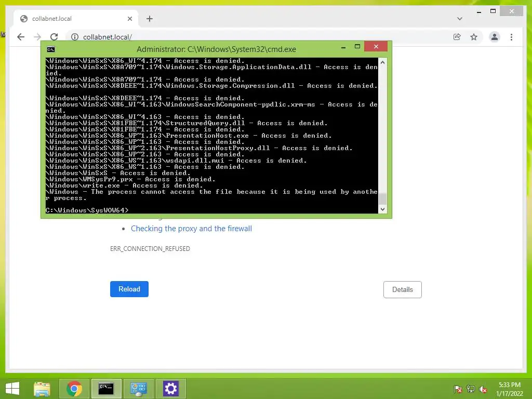
Task: Click the muted volume tray icon
Action: (x=483, y=389)
